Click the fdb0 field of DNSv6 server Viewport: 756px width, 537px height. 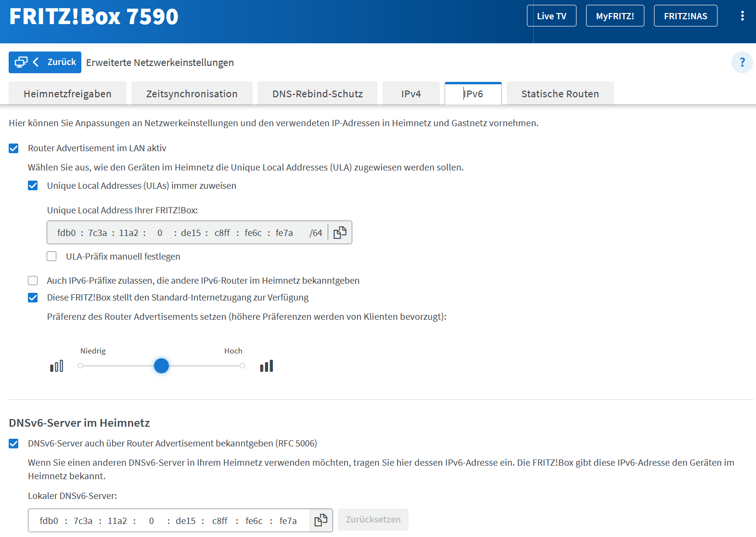(49, 521)
